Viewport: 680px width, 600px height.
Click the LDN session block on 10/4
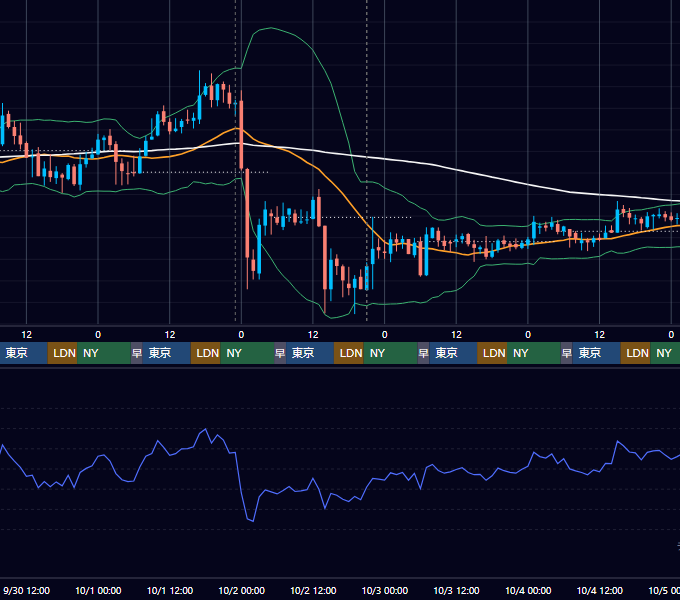tap(635, 353)
